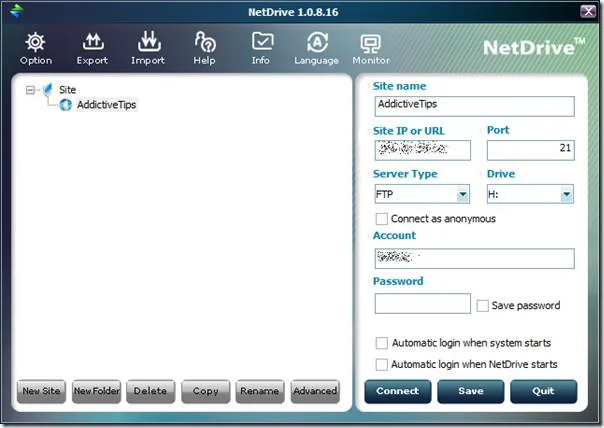Screen dimensions: 604x428
Task: Open the Info icon
Action: click(262, 41)
